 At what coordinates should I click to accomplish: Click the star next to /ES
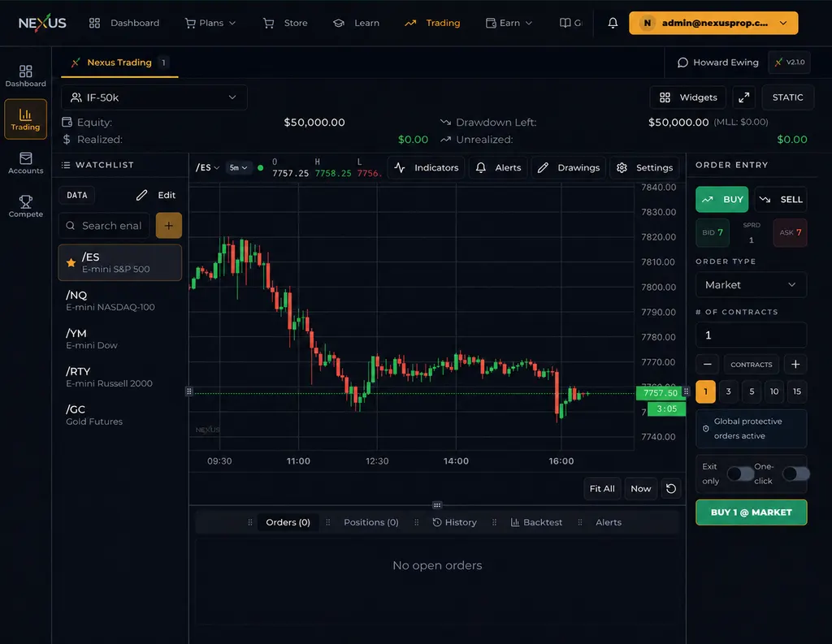point(71,262)
